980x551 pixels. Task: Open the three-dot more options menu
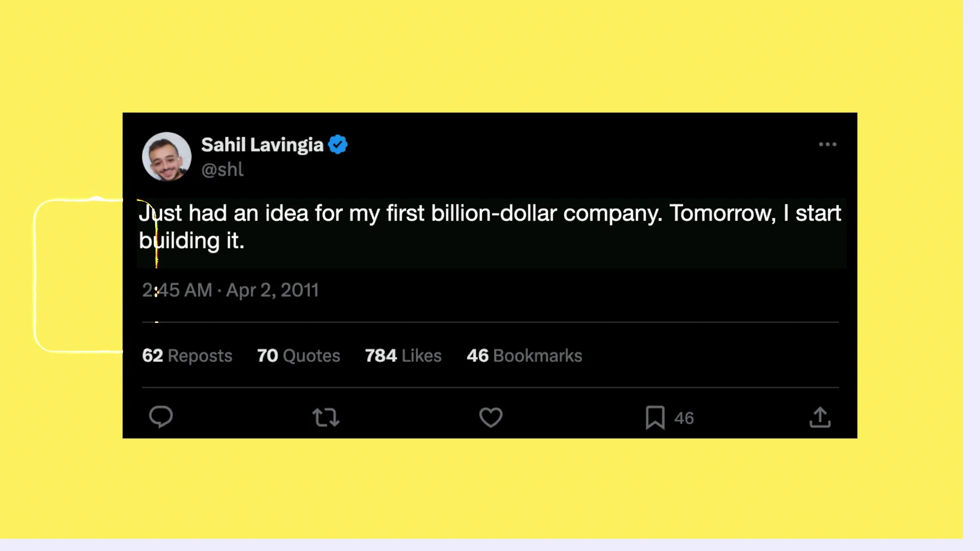click(x=827, y=144)
